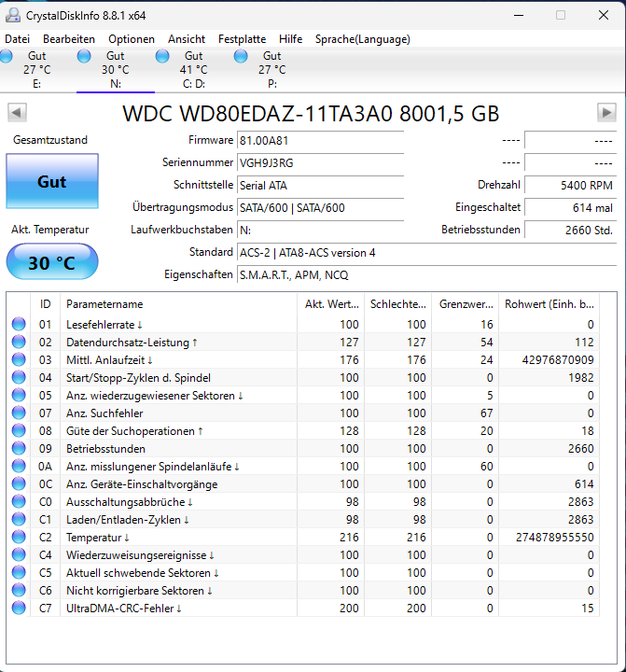This screenshot has width=626, height=672.
Task: Select the P: drive tab
Action: tap(272, 69)
